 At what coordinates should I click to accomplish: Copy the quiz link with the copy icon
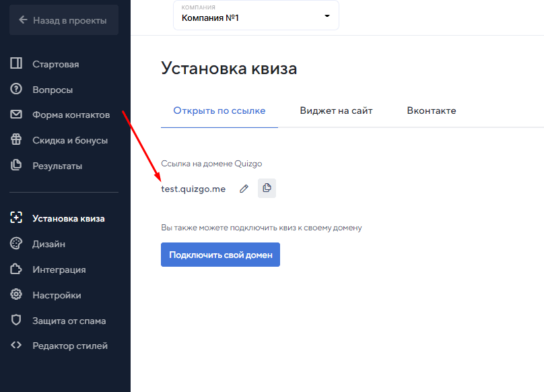(267, 189)
